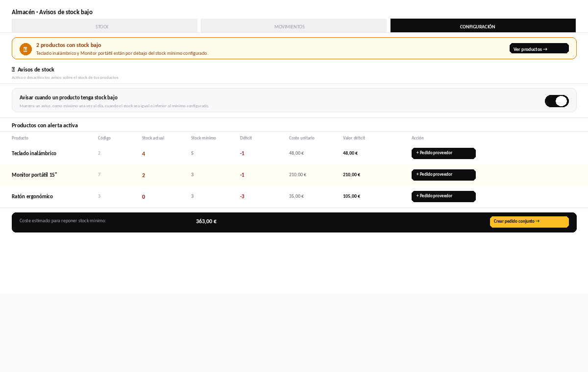This screenshot has height=372, width=588.
Task: Click the 'Déficit' column header
Action: (246, 138)
